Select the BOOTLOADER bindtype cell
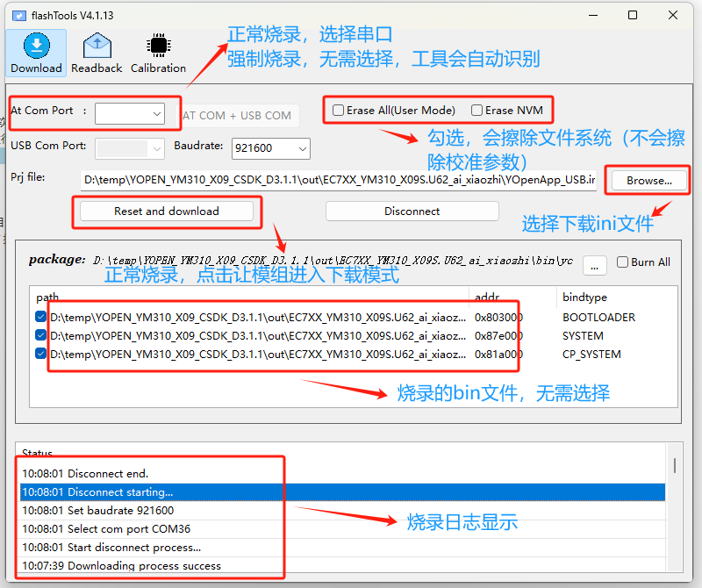This screenshot has height=588, width=702. coord(598,318)
